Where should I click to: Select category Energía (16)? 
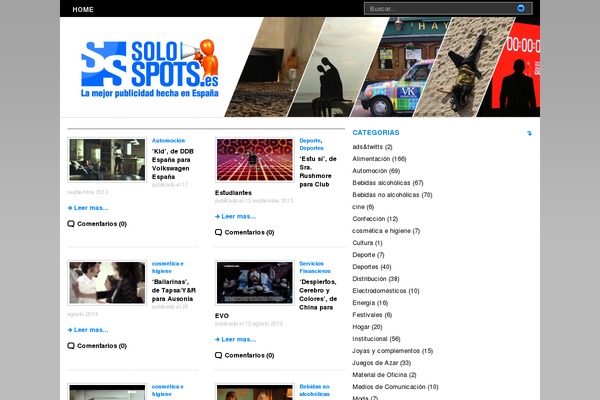pos(370,303)
